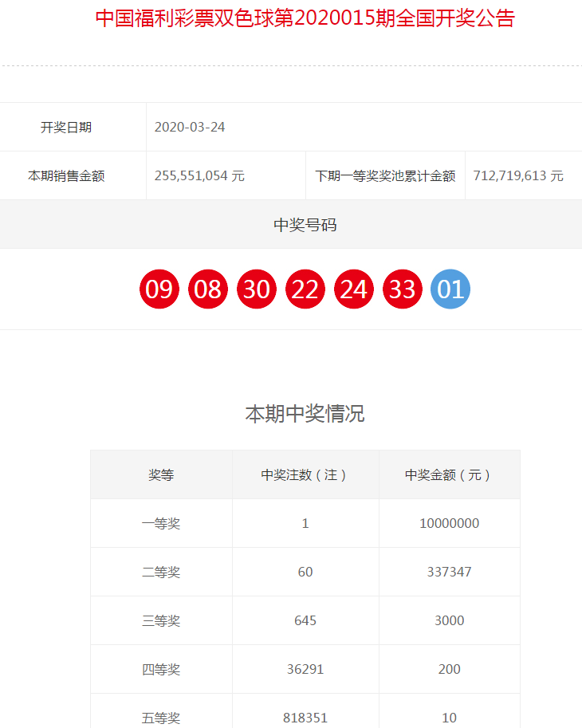Click the prize amount 337347
The height and width of the screenshot is (728, 582).
[450, 572]
